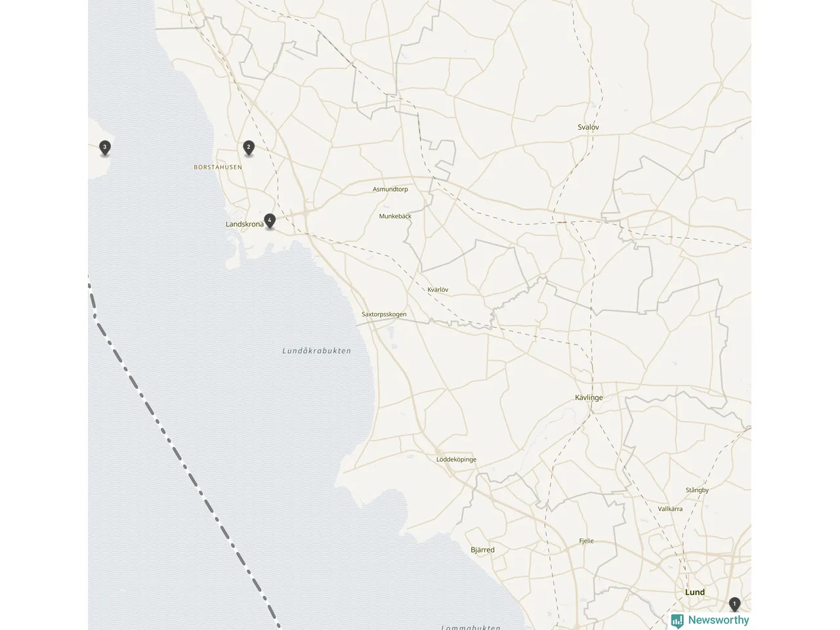Select map marker number 2 above Borstahusen

pos(248,148)
